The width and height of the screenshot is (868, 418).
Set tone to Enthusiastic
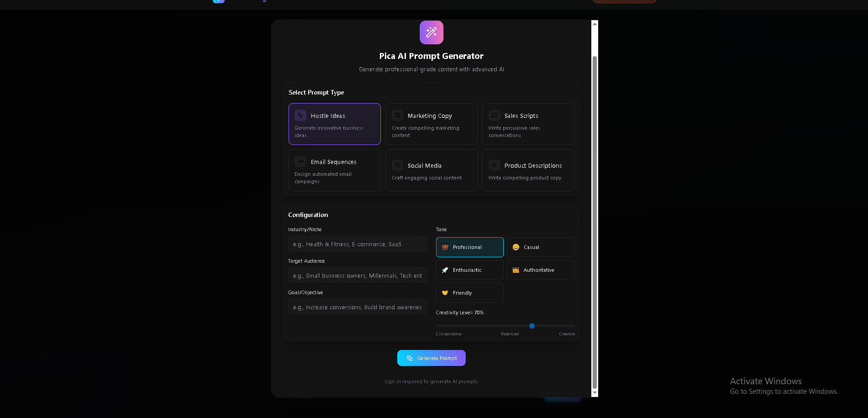pyautogui.click(x=470, y=270)
